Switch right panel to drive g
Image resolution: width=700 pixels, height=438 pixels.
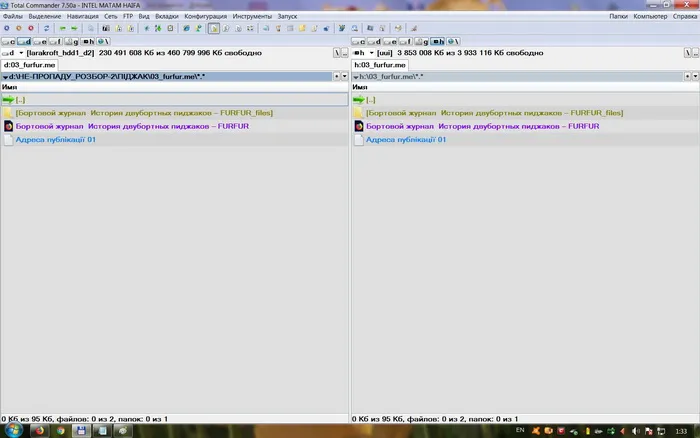click(421, 42)
